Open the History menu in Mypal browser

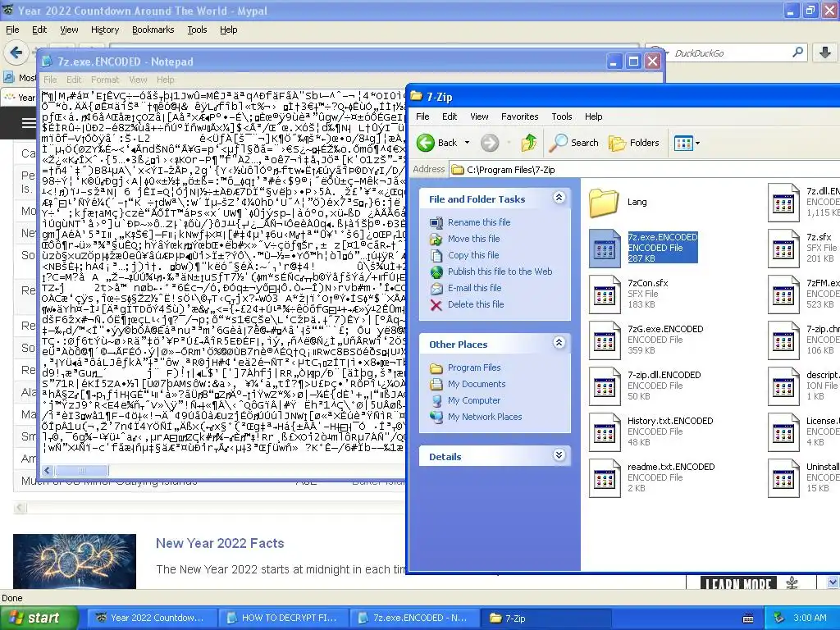105,30
